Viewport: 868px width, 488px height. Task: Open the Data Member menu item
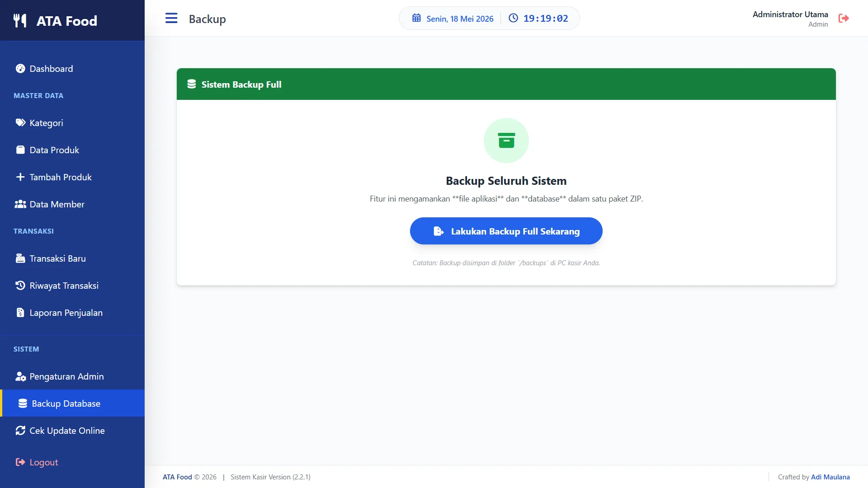[72, 204]
